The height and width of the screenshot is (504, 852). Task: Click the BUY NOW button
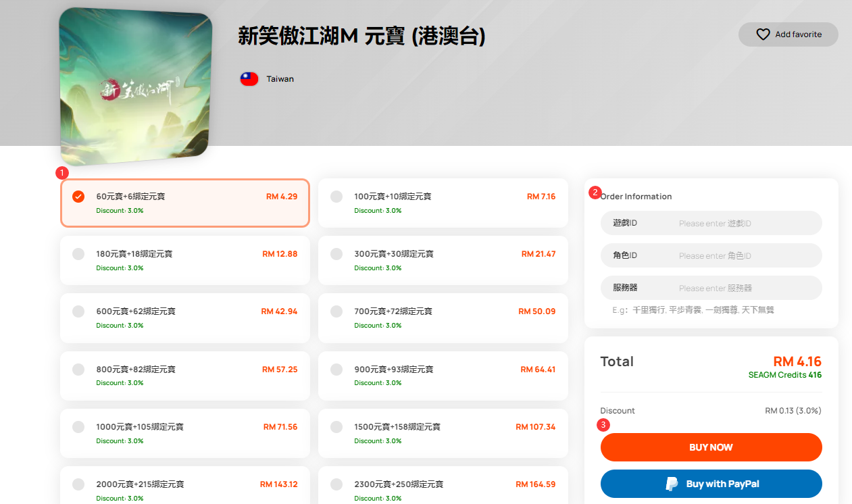pyautogui.click(x=711, y=447)
